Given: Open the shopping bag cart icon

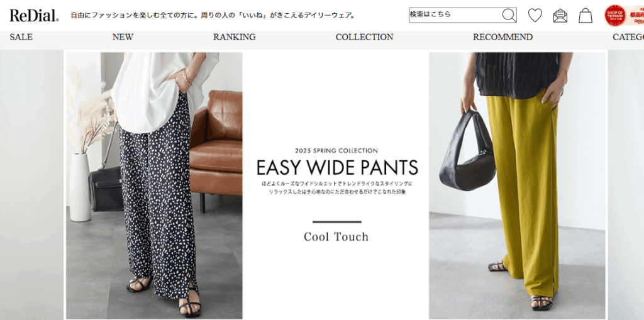Looking at the screenshot, I should click(x=586, y=16).
